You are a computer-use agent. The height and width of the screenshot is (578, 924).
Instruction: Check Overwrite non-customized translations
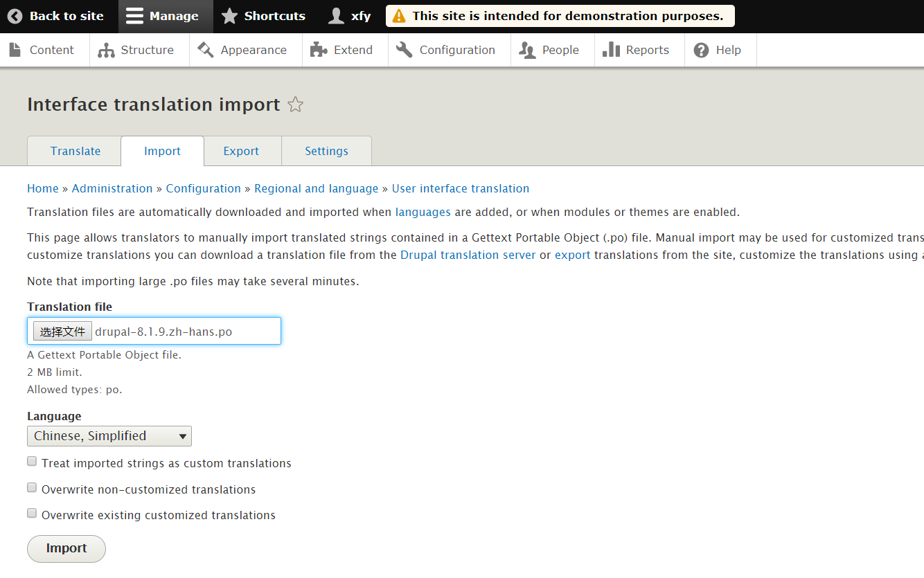[x=31, y=487]
